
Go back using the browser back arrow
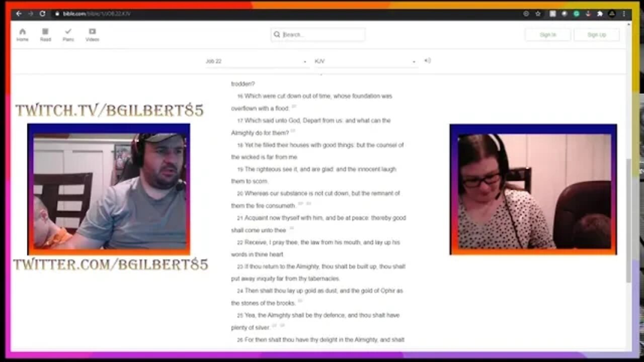19,14
